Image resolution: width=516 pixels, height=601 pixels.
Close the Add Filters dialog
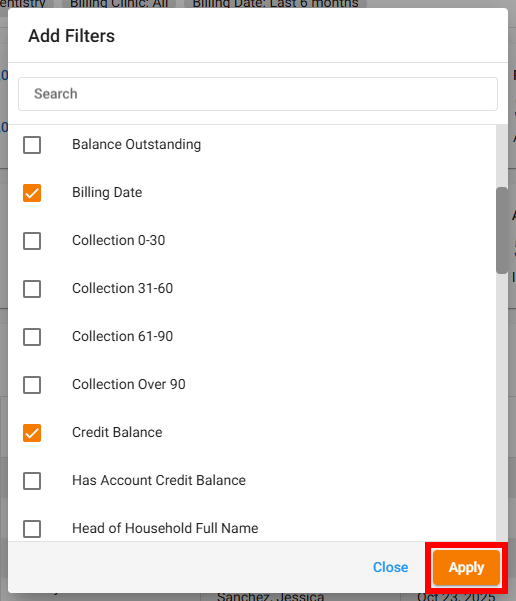point(390,567)
